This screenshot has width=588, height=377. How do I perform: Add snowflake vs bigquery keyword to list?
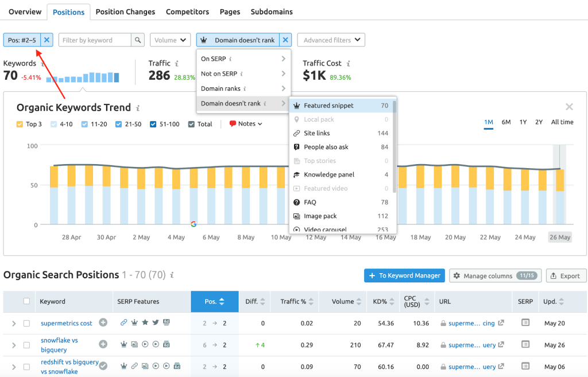click(103, 344)
